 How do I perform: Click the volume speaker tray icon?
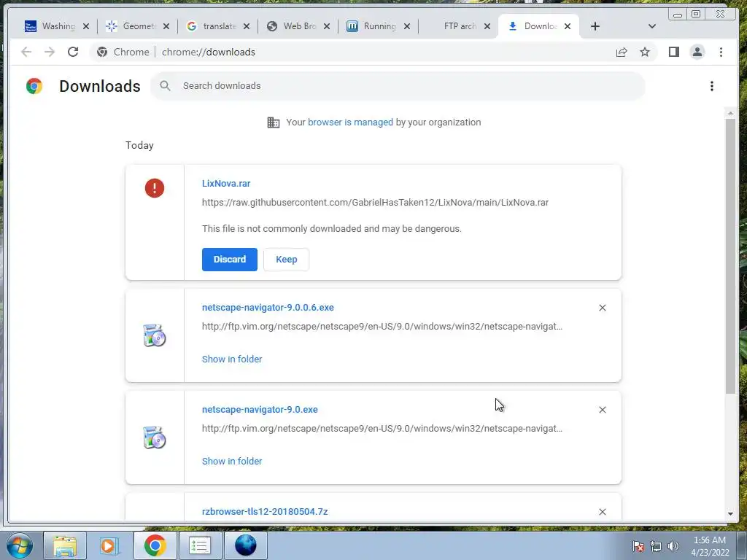tap(673, 546)
